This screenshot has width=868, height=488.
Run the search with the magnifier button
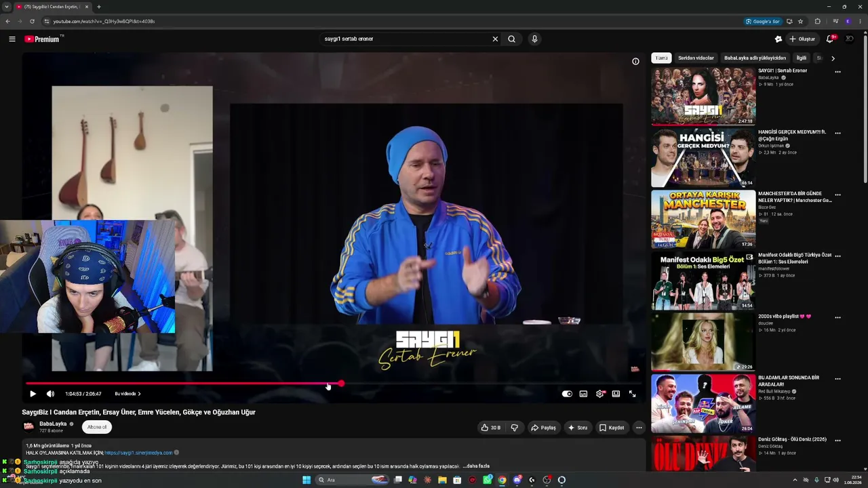coord(511,39)
